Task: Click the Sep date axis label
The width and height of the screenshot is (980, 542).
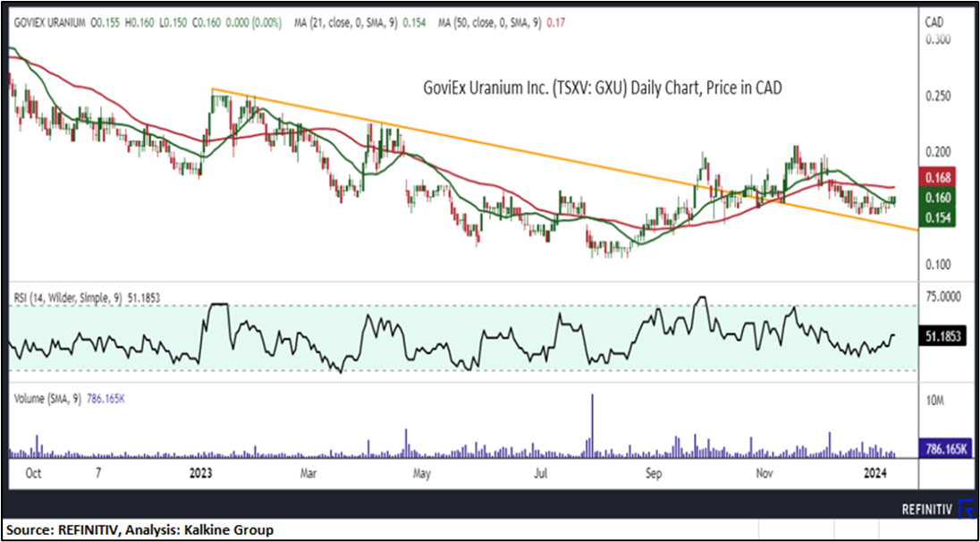Action: (x=653, y=473)
